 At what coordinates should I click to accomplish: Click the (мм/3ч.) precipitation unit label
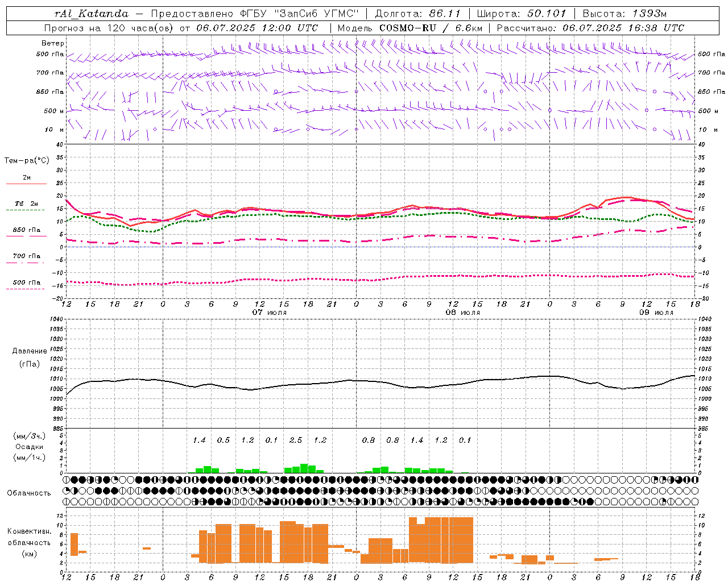[29, 436]
